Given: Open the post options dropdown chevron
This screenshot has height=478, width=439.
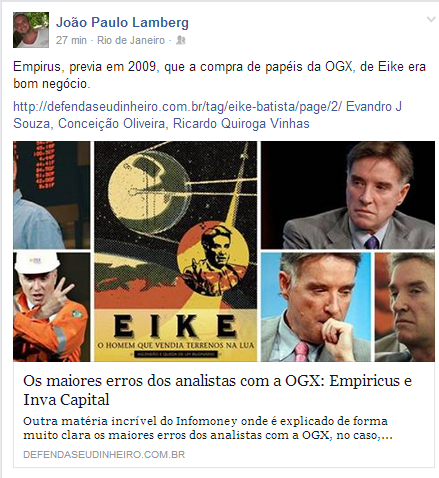Looking at the screenshot, I should [x=431, y=20].
